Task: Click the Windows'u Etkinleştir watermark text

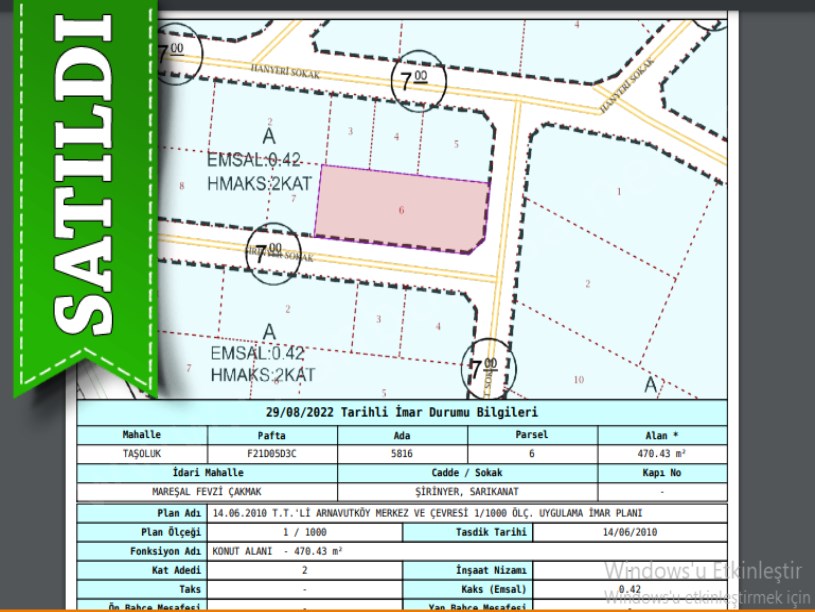Action: tap(703, 571)
